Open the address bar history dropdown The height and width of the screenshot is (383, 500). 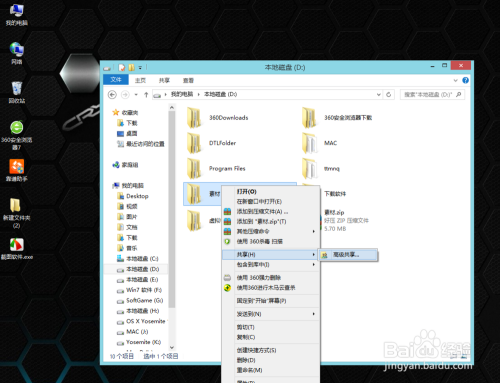click(x=379, y=95)
